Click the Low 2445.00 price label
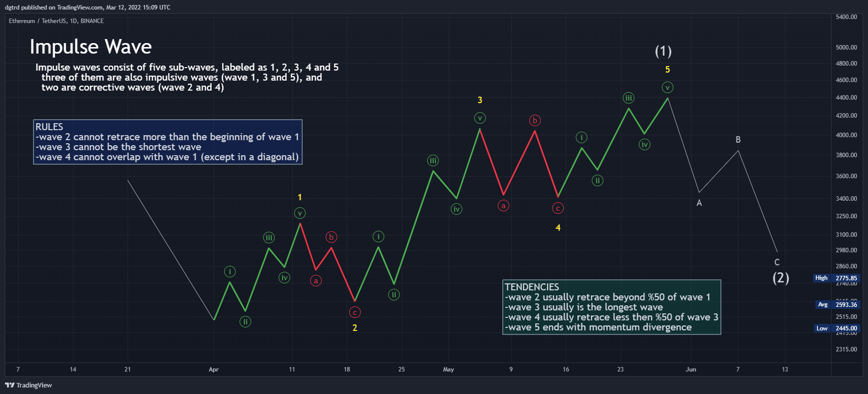This screenshot has width=868, height=394. click(836, 328)
